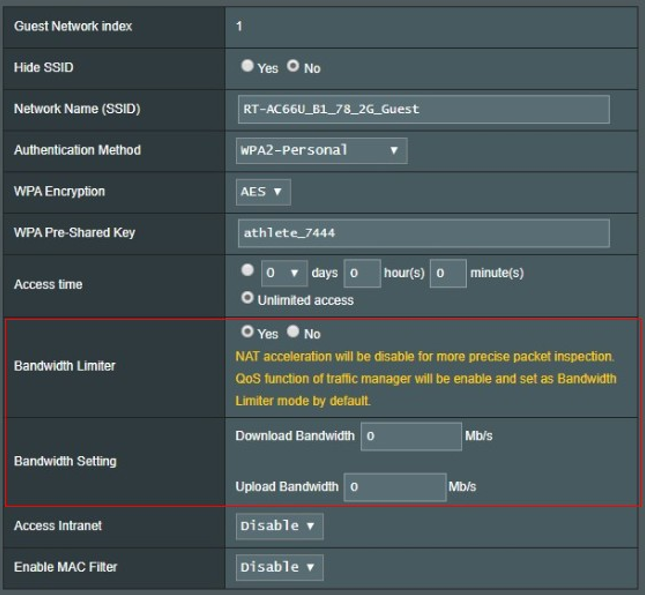Select No for Hide SSID
645x595 pixels.
click(293, 67)
